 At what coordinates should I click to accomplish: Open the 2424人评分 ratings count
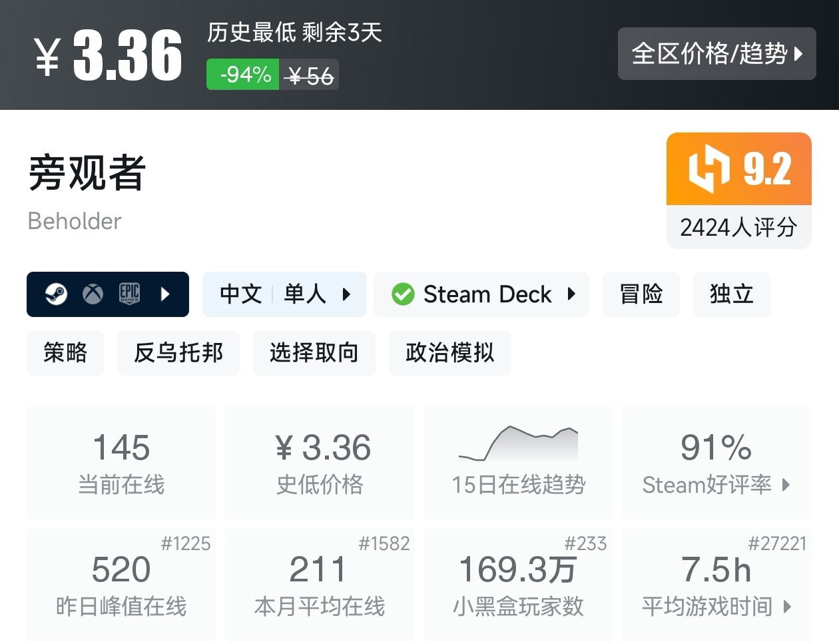tap(738, 227)
